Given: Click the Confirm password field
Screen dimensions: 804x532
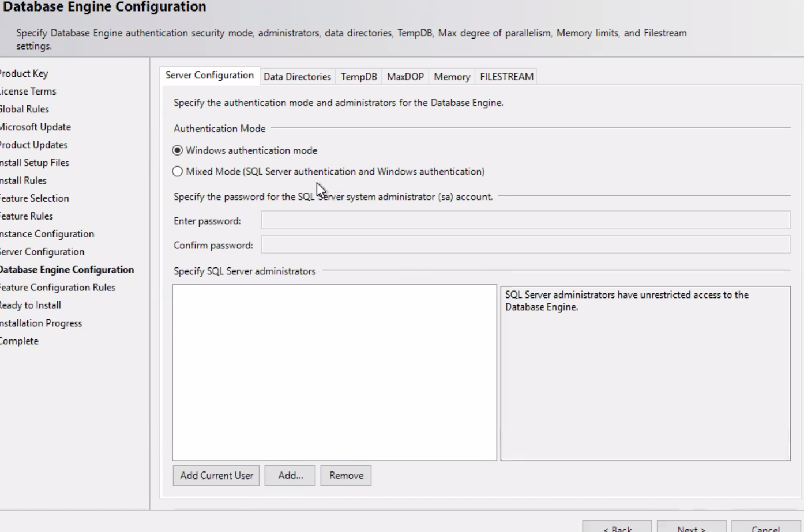Looking at the screenshot, I should 525,244.
